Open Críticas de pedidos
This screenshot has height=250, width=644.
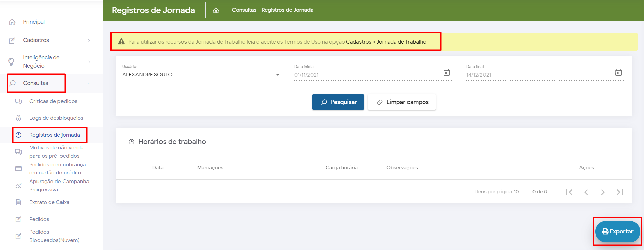tap(53, 101)
